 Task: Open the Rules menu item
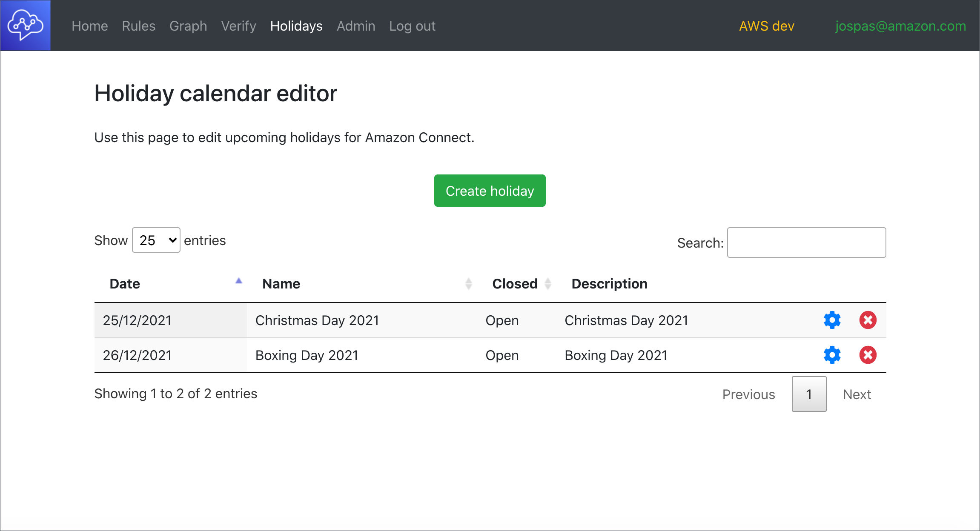(x=138, y=26)
